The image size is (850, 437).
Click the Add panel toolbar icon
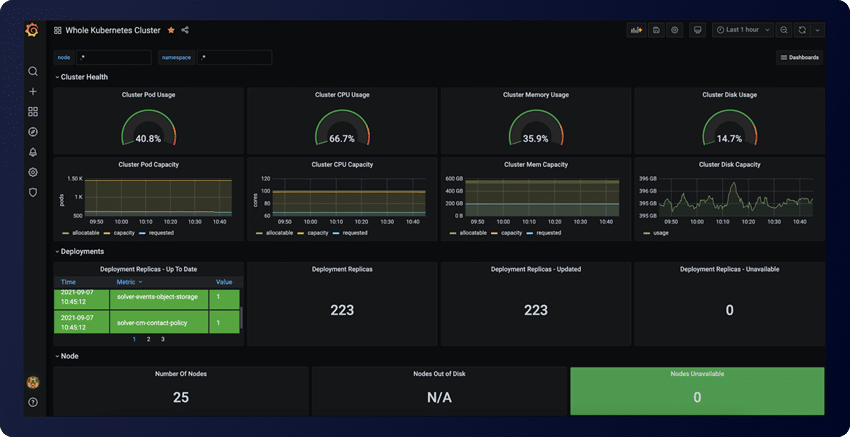pyautogui.click(x=636, y=30)
